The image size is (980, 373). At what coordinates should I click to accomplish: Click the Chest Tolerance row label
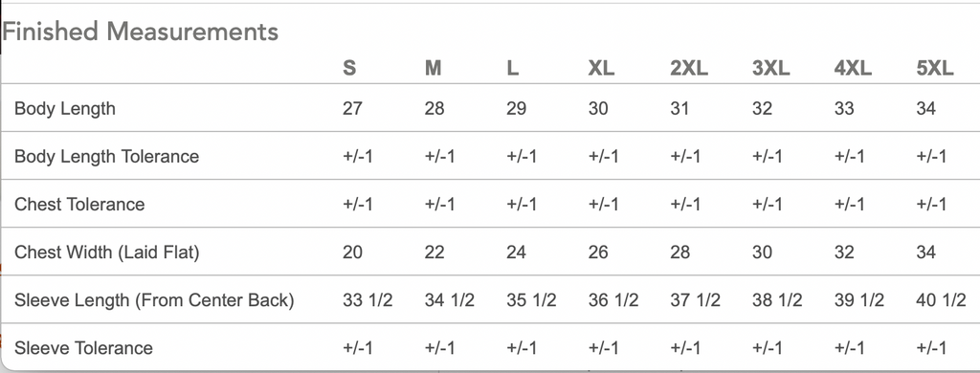79,205
